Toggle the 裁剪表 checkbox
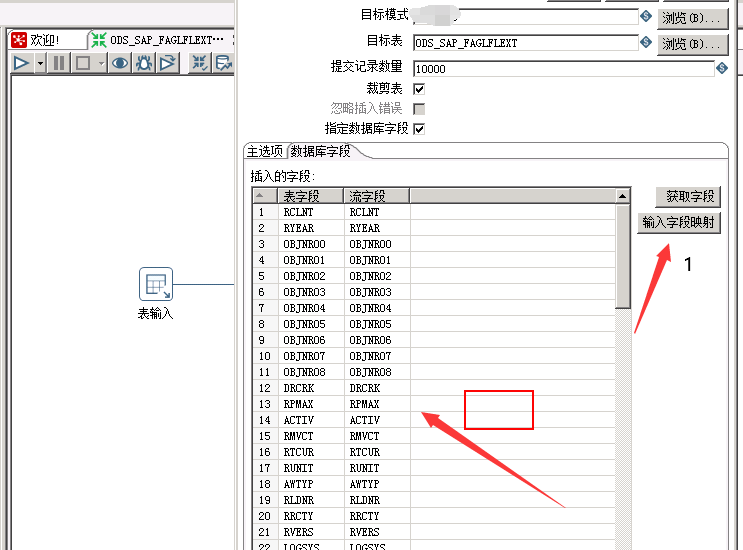 [x=419, y=89]
